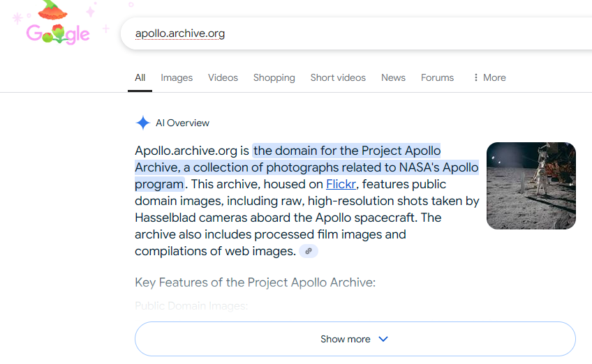This screenshot has height=364, width=592.
Task: Switch to the Images tab
Action: pos(177,77)
